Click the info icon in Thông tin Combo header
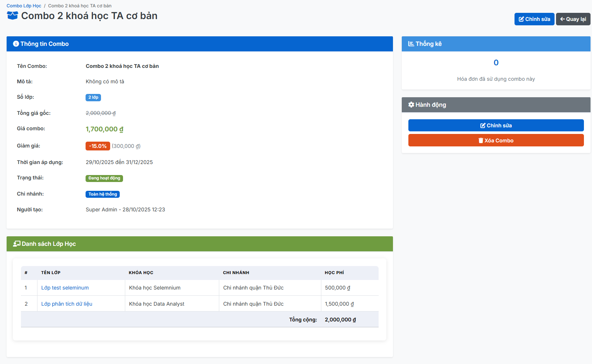This screenshot has width=592, height=364. 16,44
